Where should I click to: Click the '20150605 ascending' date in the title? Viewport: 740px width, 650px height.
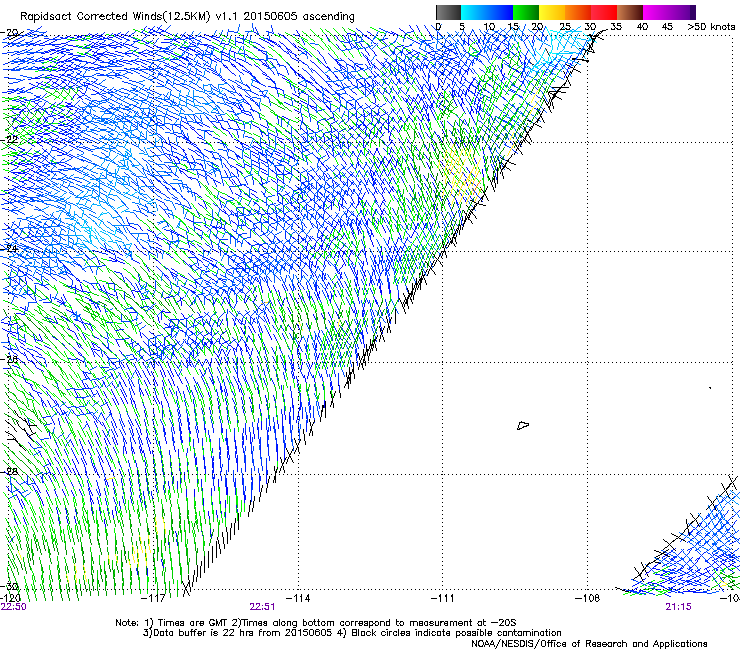tap(299, 17)
